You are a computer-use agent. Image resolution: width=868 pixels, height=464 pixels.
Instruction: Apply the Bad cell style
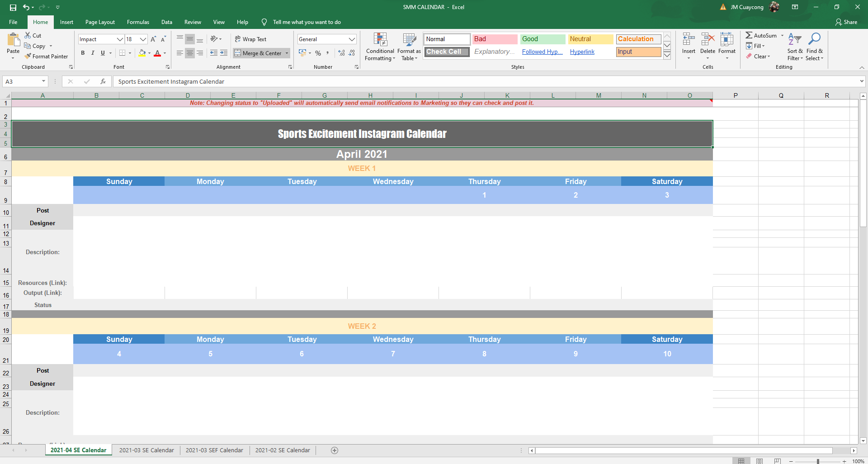495,39
